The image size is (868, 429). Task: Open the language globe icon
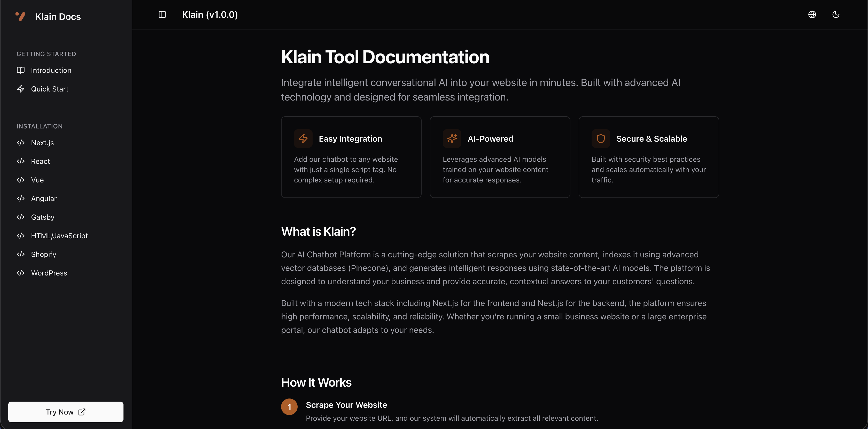pyautogui.click(x=812, y=14)
